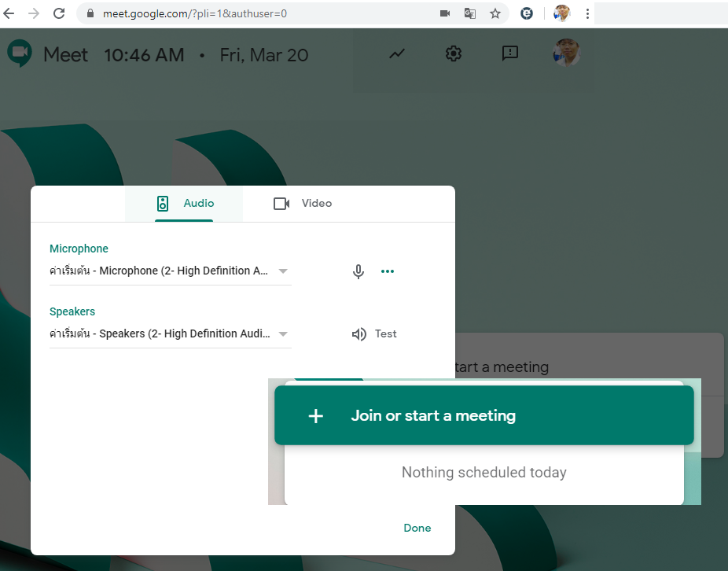Click the Google Translate icon
The height and width of the screenshot is (571, 728).
[470, 13]
